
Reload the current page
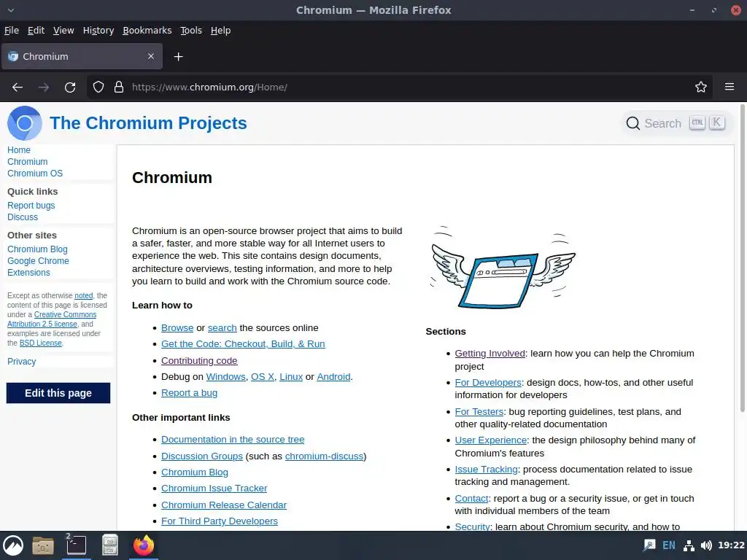[x=70, y=87]
